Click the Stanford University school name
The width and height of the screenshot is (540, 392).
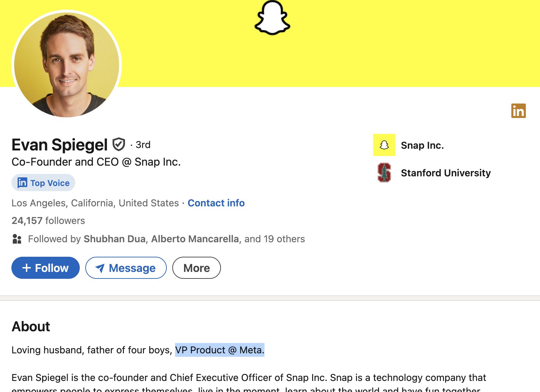point(446,173)
